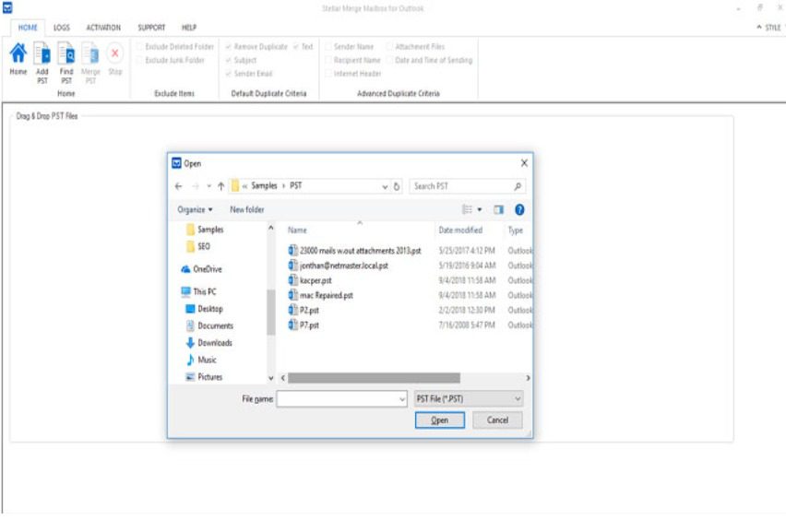
Task: Click the Home icon in the ribbon
Action: [18, 55]
